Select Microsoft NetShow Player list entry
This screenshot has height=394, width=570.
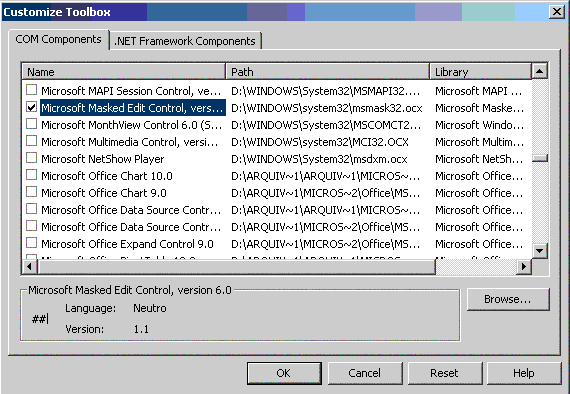(277, 159)
